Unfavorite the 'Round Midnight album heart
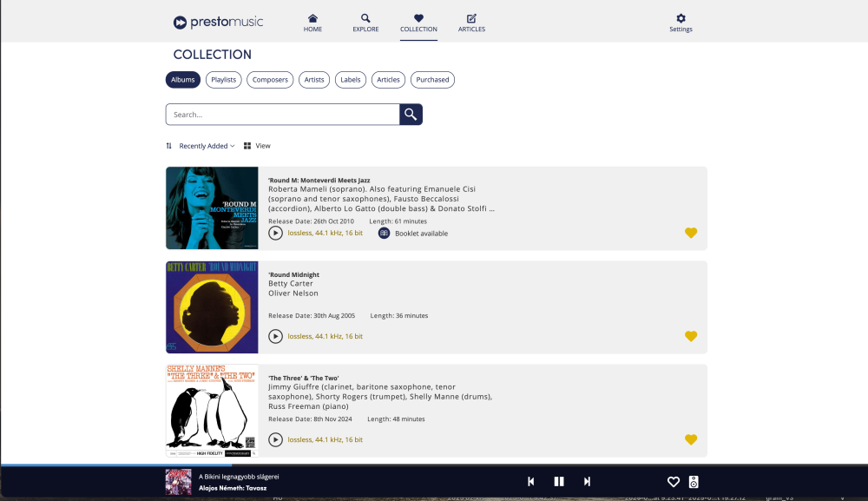This screenshot has height=501, width=868. [691, 336]
